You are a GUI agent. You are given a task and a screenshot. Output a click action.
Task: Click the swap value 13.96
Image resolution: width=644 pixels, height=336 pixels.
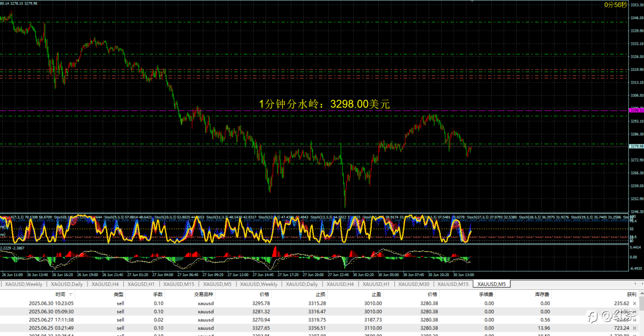[x=544, y=327]
